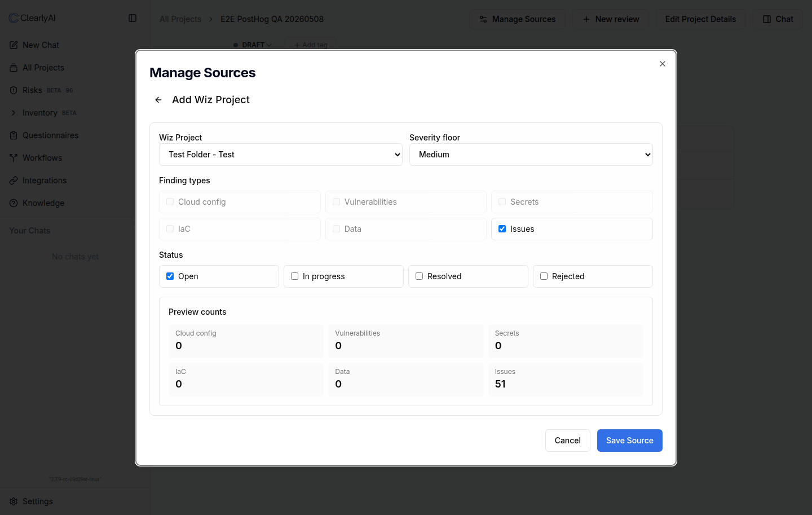Screen dimensions: 812x515
Task: Click the Risks label in the sidebar
Action: [32, 90]
